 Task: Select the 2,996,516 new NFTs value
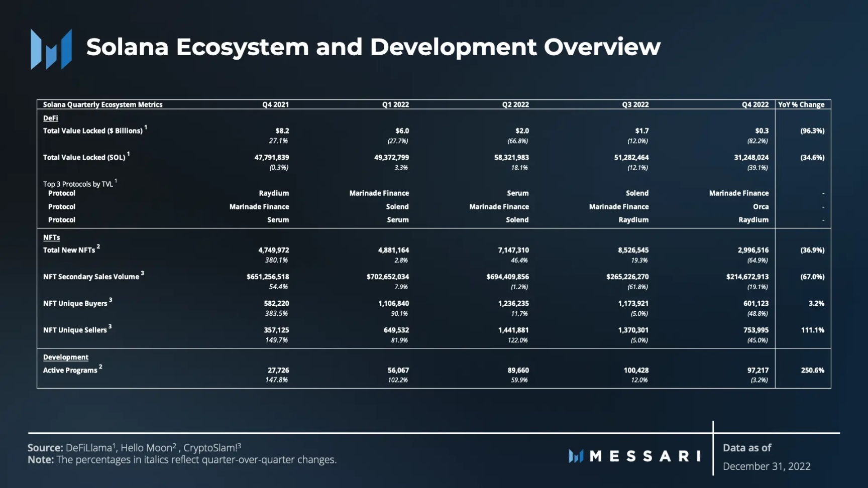pyautogui.click(x=753, y=250)
